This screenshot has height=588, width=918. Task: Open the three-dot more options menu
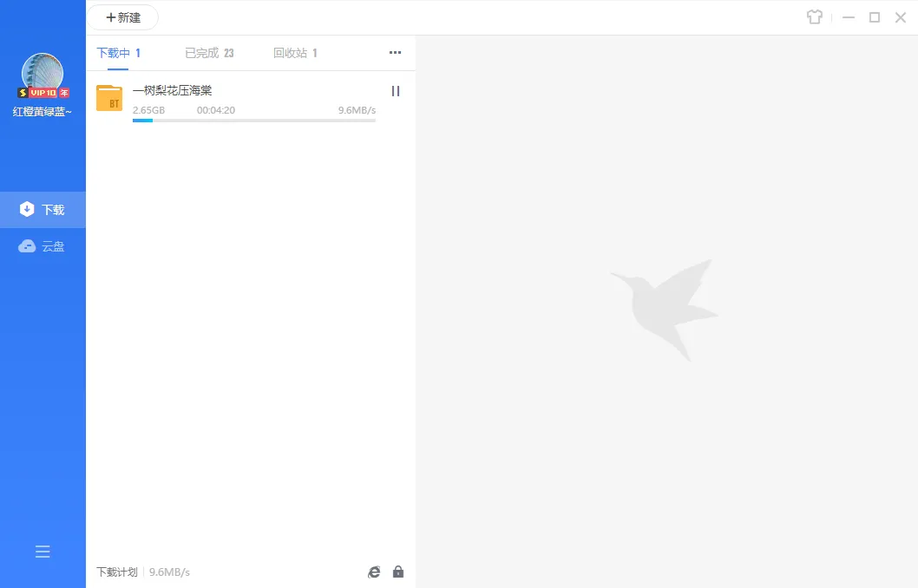[395, 53]
